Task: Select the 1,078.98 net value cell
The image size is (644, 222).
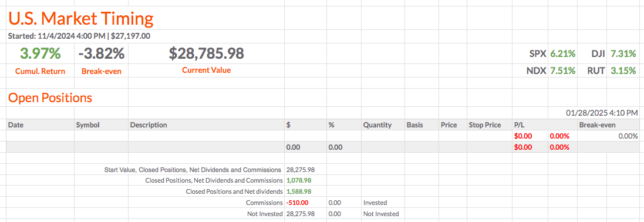Action: coord(299,180)
